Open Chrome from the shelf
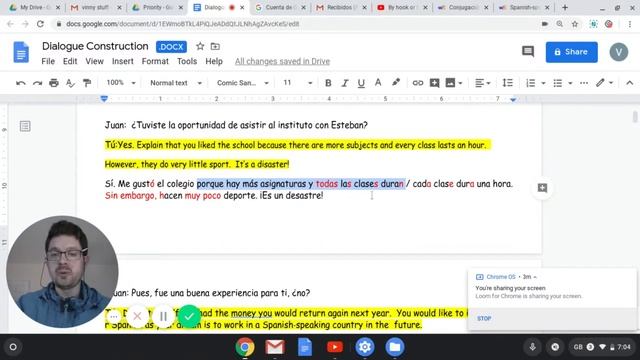Screen dimensions: 640x360 pyautogui.click(x=245, y=347)
